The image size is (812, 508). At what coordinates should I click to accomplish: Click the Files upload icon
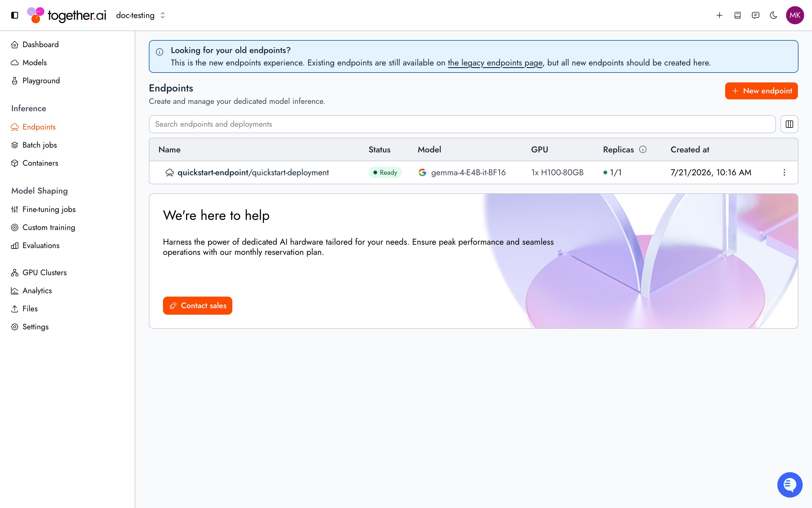[14, 309]
